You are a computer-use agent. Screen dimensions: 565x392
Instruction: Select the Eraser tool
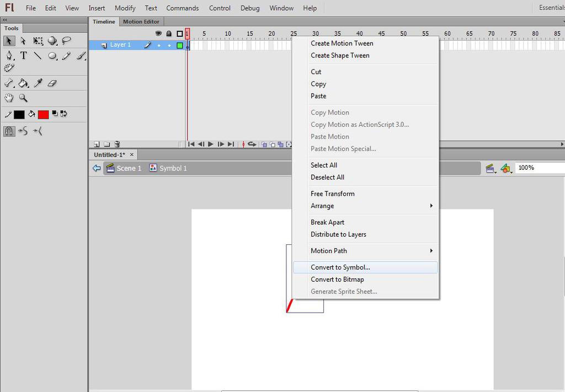52,83
